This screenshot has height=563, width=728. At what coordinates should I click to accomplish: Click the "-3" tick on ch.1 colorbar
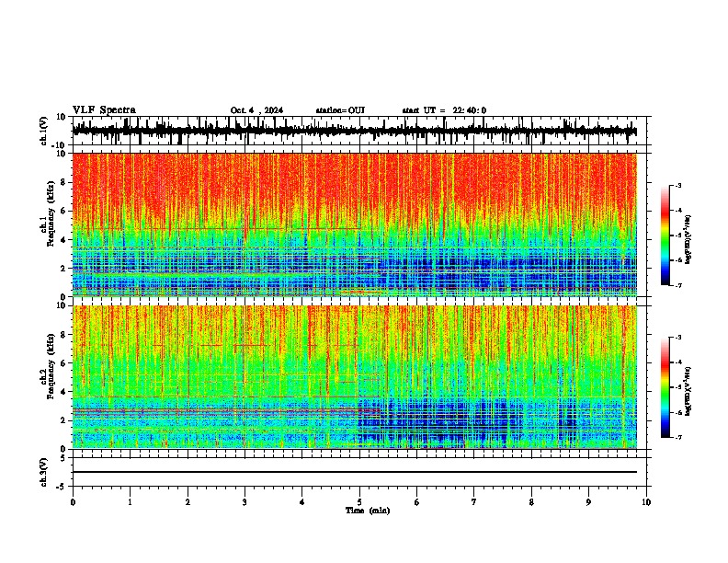pos(678,185)
